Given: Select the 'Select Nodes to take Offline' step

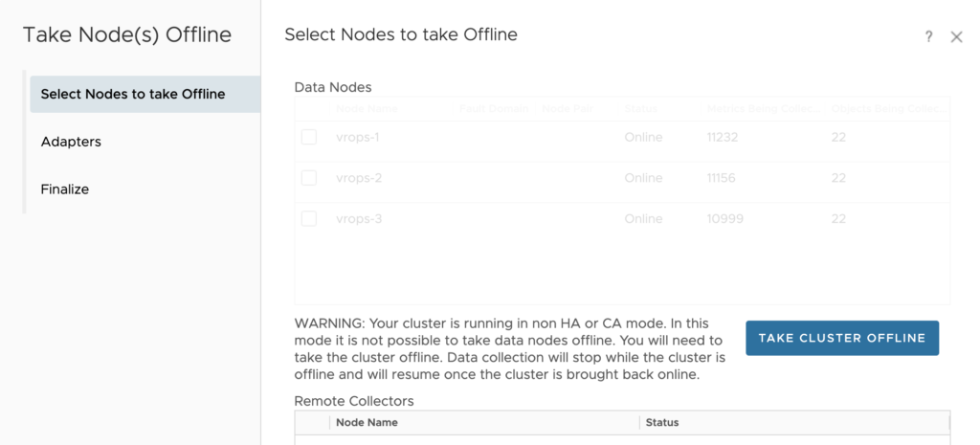Looking at the screenshot, I should pyautogui.click(x=133, y=94).
